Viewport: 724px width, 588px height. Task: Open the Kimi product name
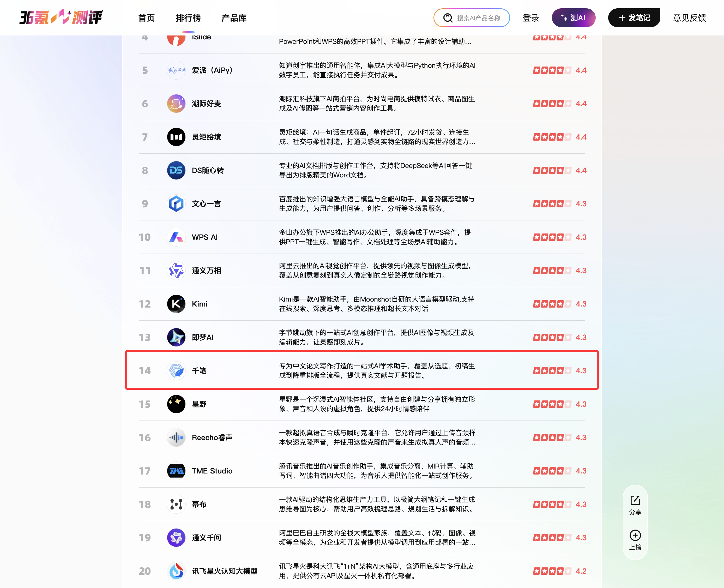coord(200,304)
